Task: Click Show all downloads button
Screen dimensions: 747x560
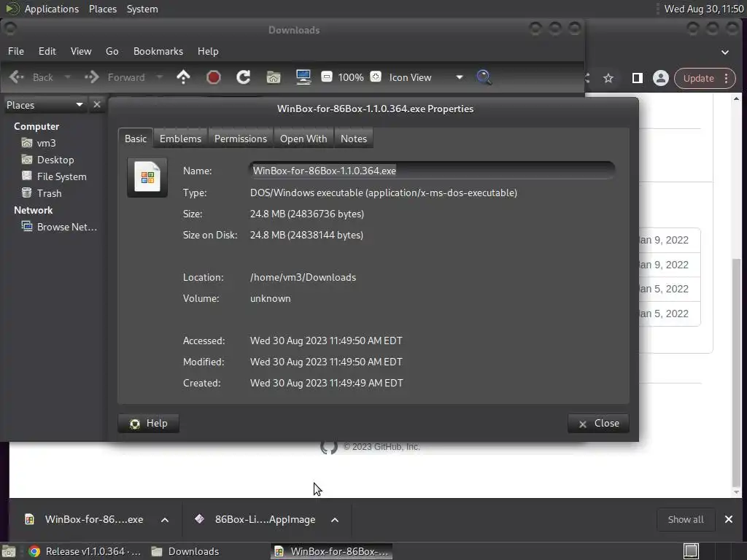Action: pyautogui.click(x=686, y=519)
